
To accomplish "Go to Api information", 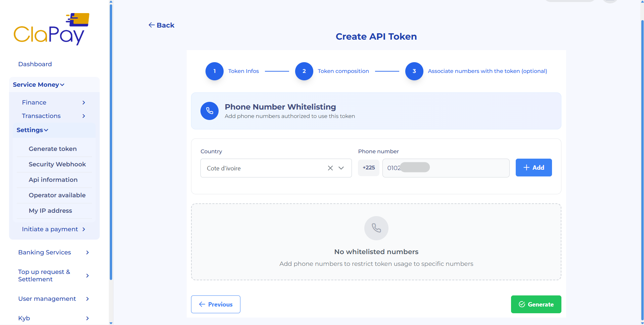I will 53,179.
